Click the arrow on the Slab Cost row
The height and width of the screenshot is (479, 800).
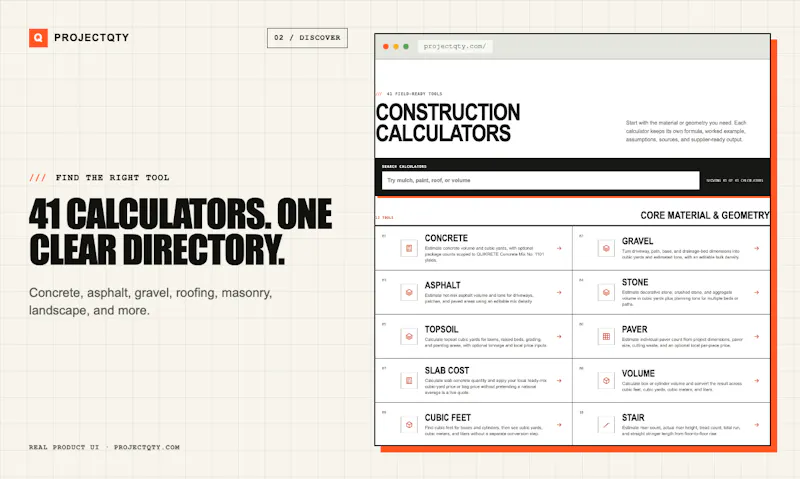click(x=559, y=381)
